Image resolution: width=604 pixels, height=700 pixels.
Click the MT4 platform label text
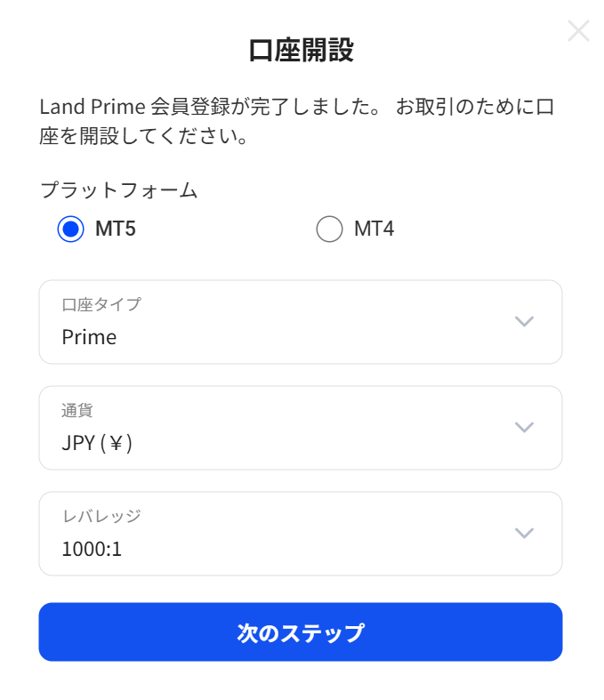click(x=374, y=229)
